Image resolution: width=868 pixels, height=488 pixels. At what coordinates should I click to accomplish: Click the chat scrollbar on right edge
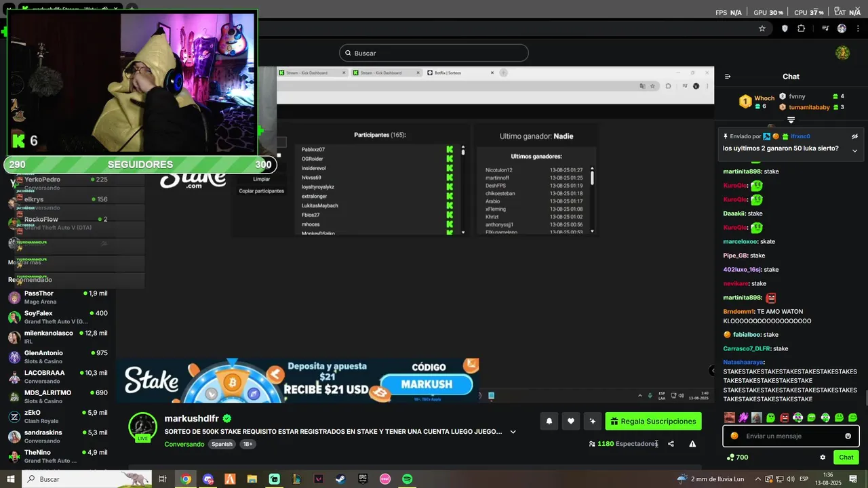865,398
